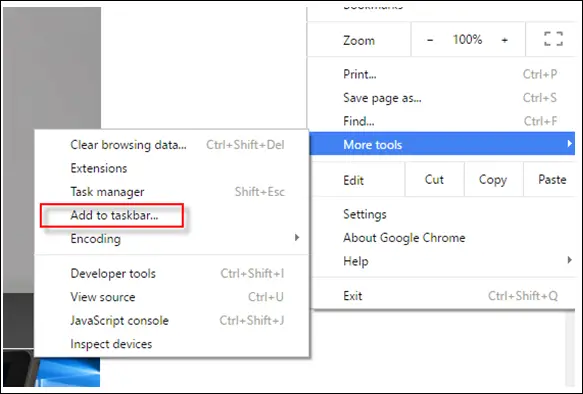Screen dimensions: 583x394
Task: Expand the Help submenu arrow
Action: coord(569,260)
